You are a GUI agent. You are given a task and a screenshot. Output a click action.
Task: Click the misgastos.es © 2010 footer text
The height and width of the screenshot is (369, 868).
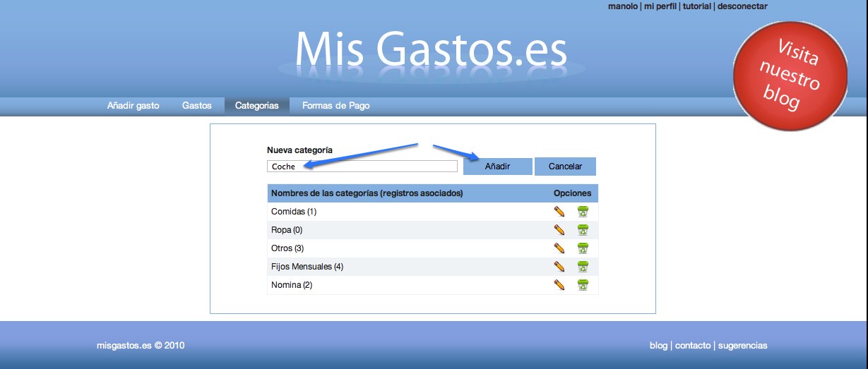(141, 346)
